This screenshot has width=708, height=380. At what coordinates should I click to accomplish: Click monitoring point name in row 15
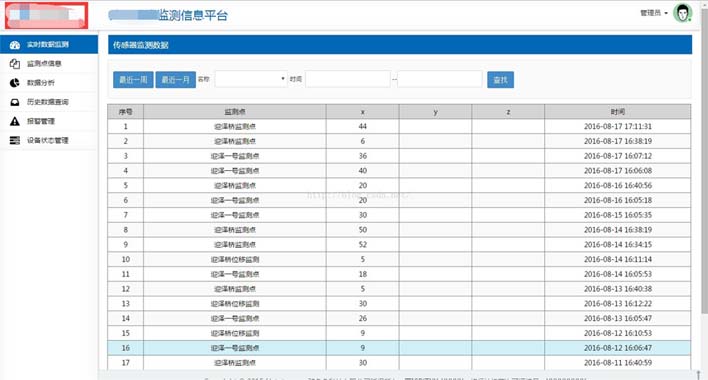tap(235, 333)
